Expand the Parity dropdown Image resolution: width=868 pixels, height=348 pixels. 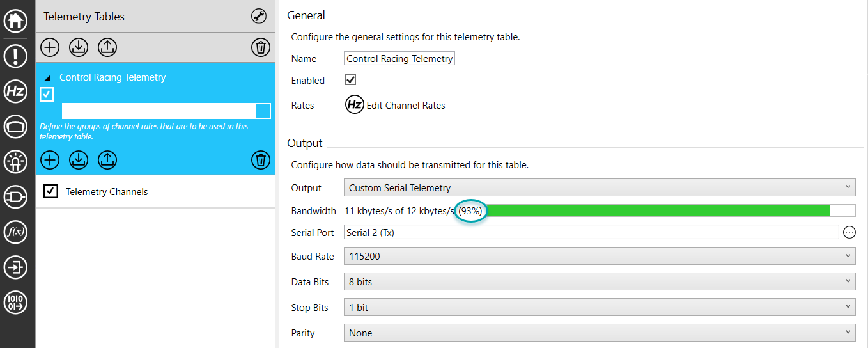coord(600,333)
